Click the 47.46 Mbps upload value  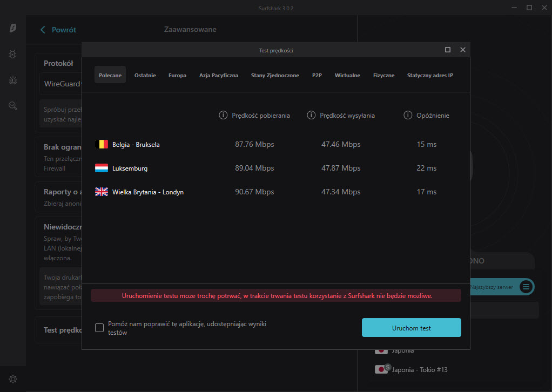click(341, 144)
